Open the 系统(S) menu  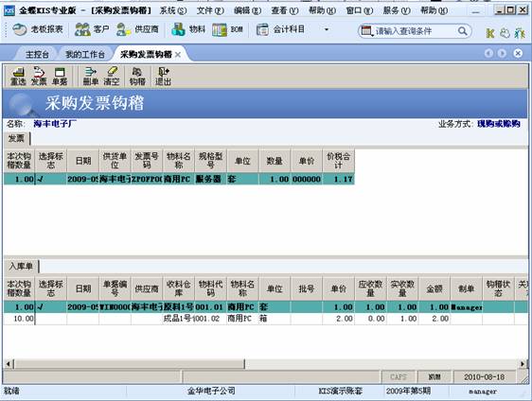click(173, 10)
